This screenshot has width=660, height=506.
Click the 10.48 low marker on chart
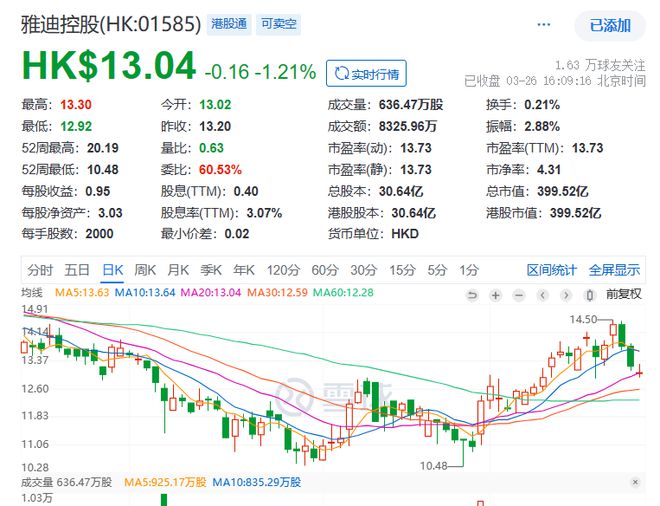click(x=434, y=466)
